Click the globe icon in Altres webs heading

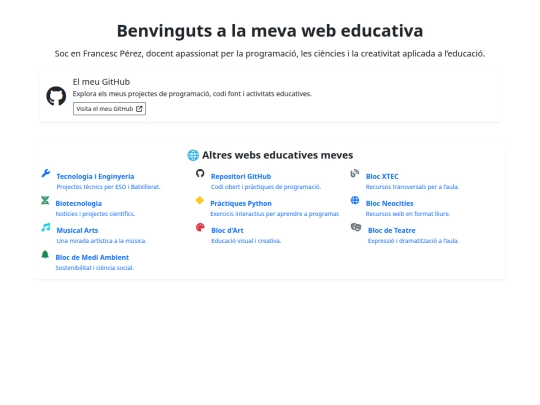(x=193, y=155)
